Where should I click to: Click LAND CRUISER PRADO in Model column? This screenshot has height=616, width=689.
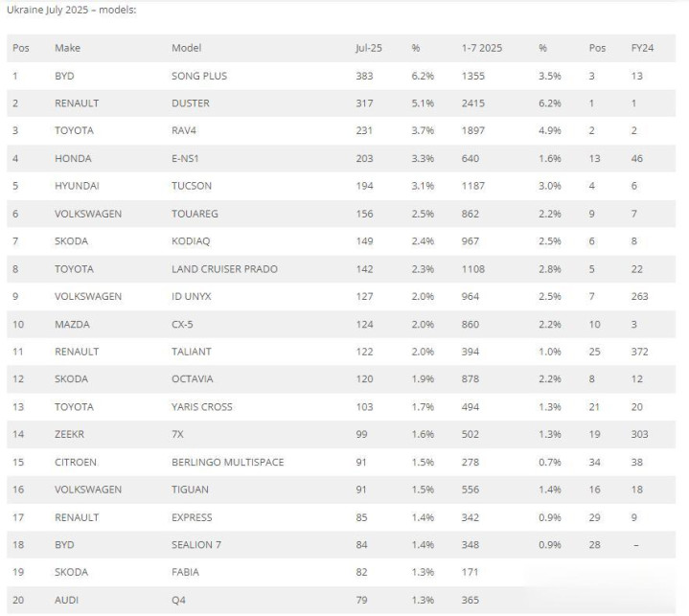pyautogui.click(x=224, y=269)
